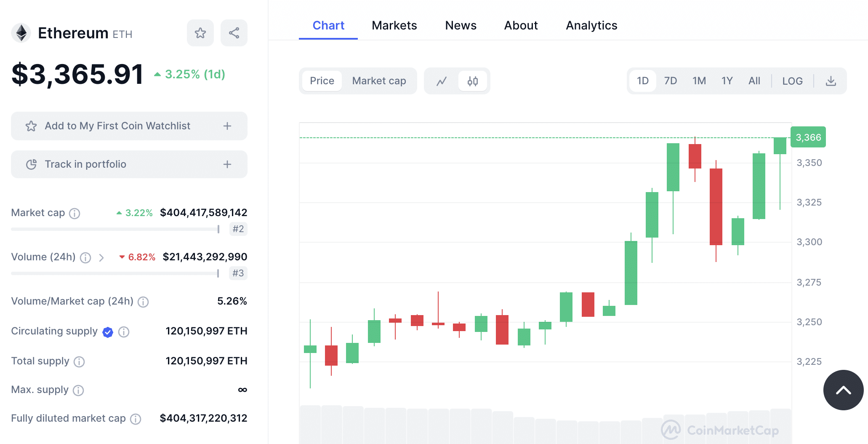Show Volume/Market cap info tooltip
The height and width of the screenshot is (444, 868).
click(143, 302)
